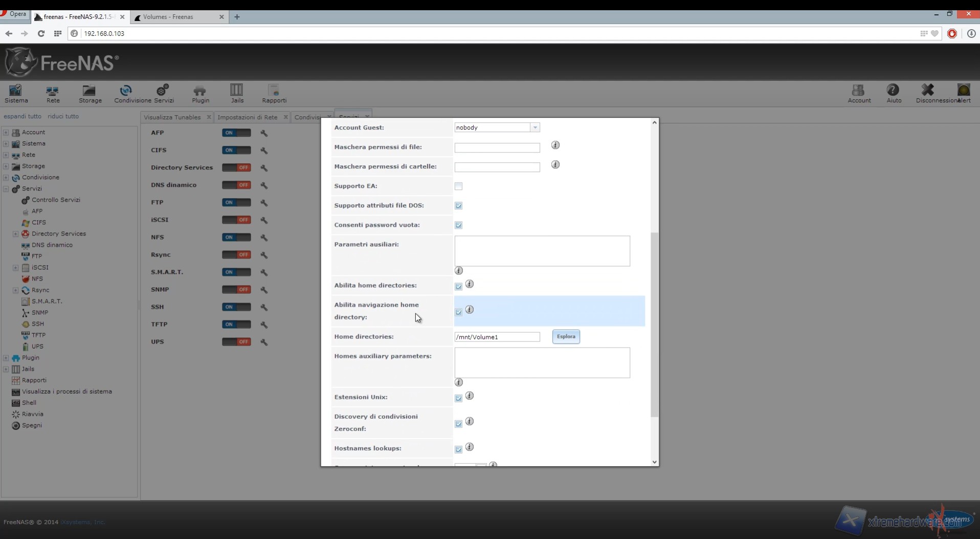Click the wrench icon for SSH
980x539 pixels.
264,307
